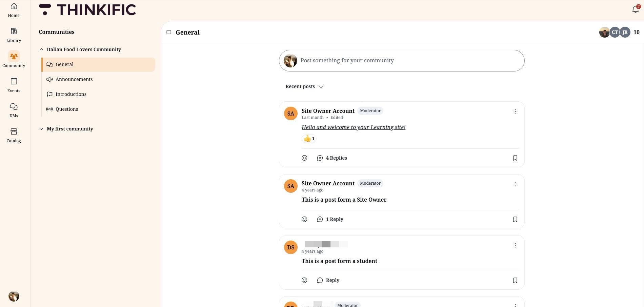Open the member count showing 10
Screen dimensions: 644x307
tap(636, 32)
